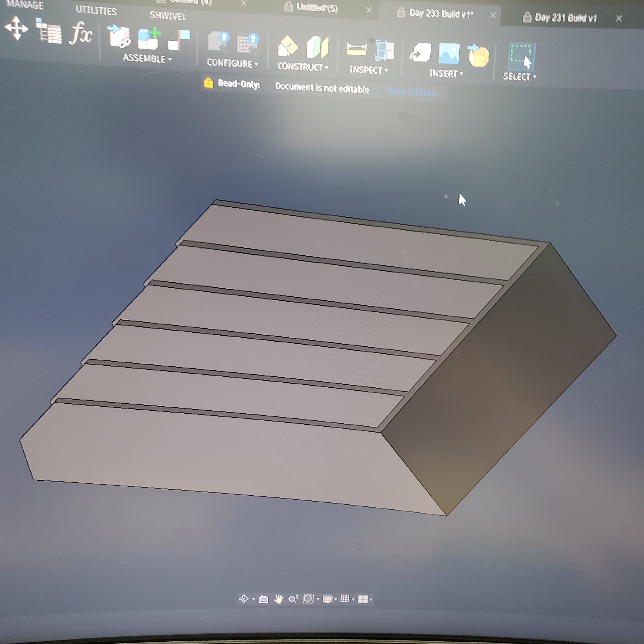Select the Measure tool icon

[356, 49]
